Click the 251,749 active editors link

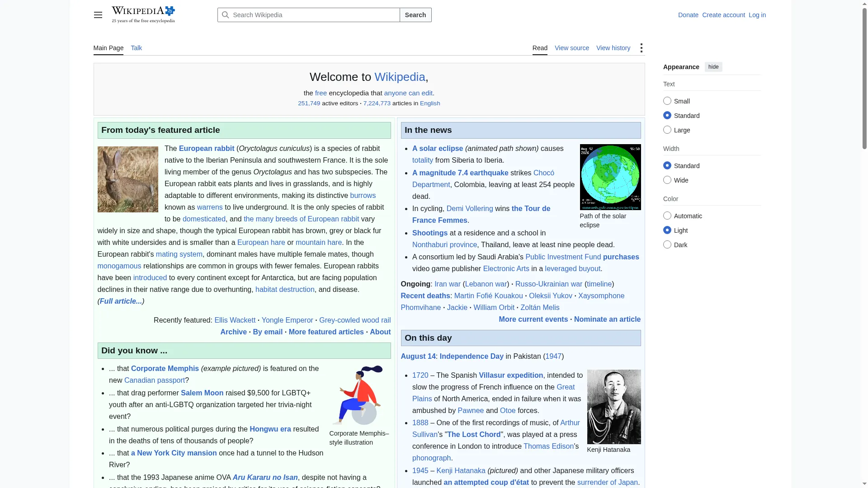[x=309, y=103]
